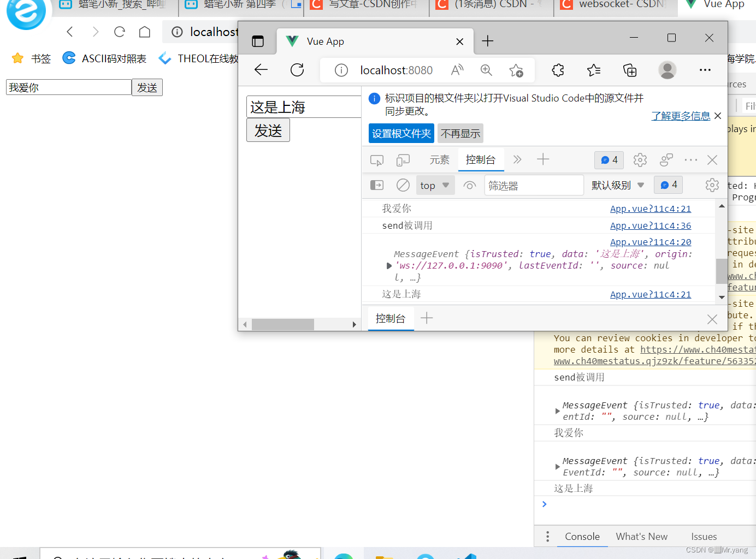
Task: Add a drawer tool with the plus icon
Action: [x=427, y=318]
